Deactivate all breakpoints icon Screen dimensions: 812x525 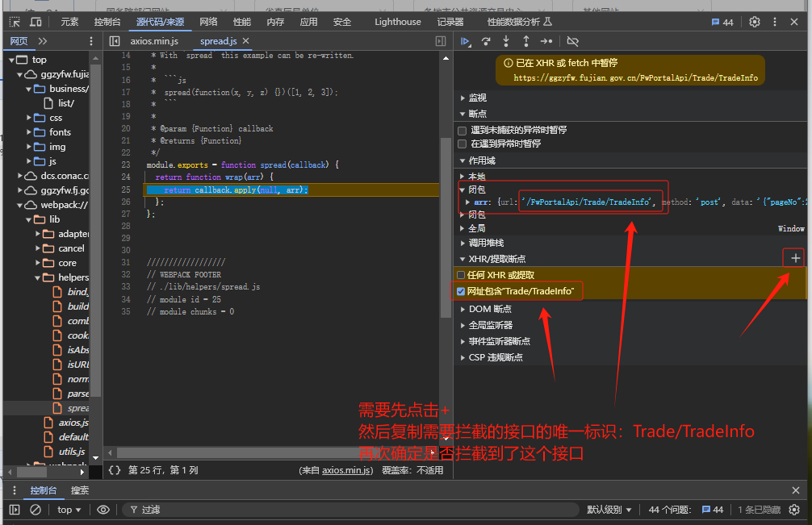click(x=572, y=41)
